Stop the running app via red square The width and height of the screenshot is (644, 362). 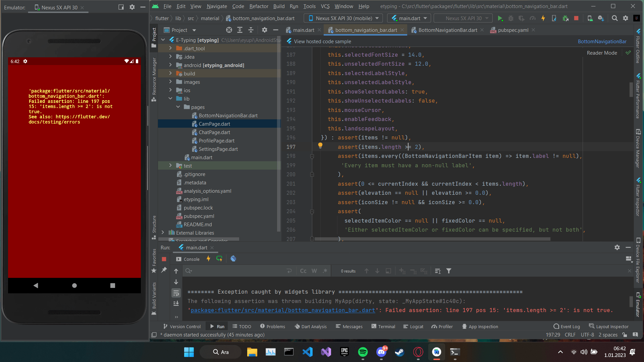pyautogui.click(x=577, y=18)
